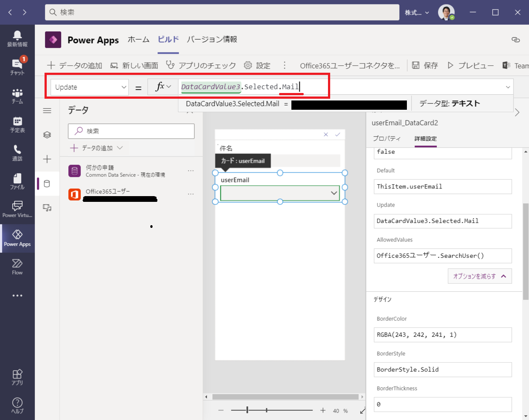529x420 pixels.
Task: Click canvas horizontal scrollbar
Action: [x=286, y=397]
